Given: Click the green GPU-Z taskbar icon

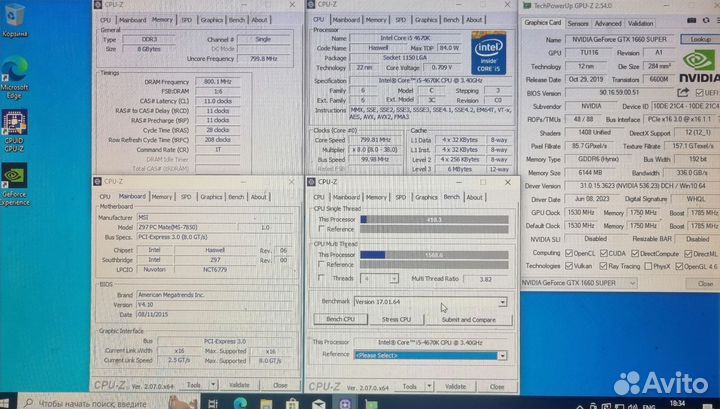Looking at the screenshot, I should 371,404.
